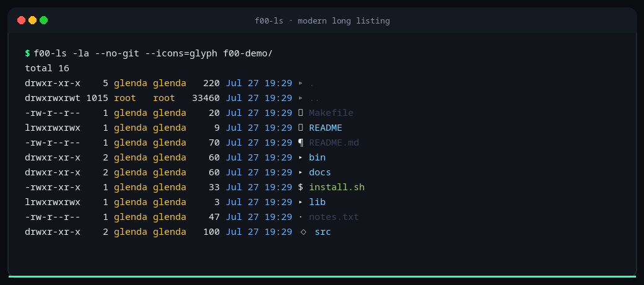This screenshot has width=644, height=285.
Task: Click the box glyph before the README symlink
Action: click(301, 128)
